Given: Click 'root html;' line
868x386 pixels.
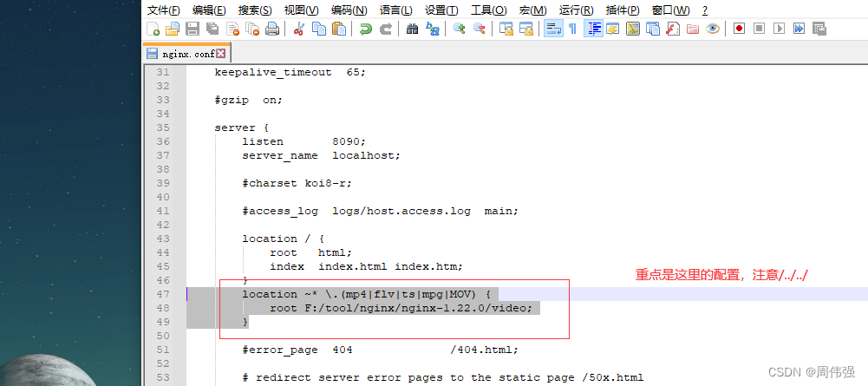Looking at the screenshot, I should tap(311, 252).
